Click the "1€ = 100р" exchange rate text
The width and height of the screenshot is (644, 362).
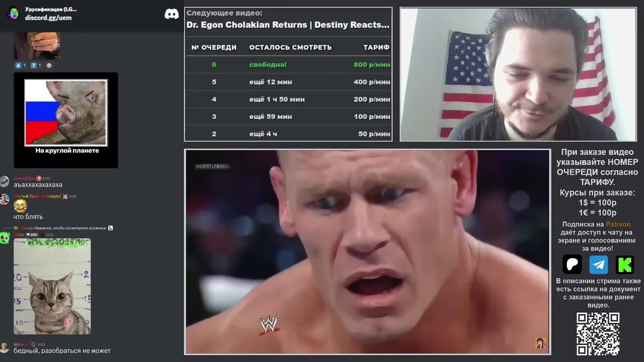coord(598,213)
